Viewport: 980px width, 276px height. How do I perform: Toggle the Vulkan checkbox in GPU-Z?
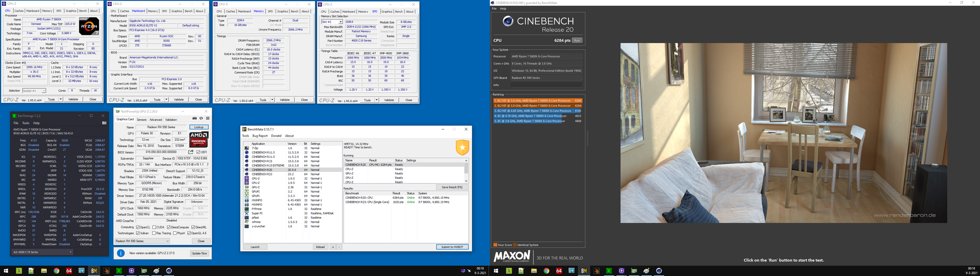click(x=138, y=233)
